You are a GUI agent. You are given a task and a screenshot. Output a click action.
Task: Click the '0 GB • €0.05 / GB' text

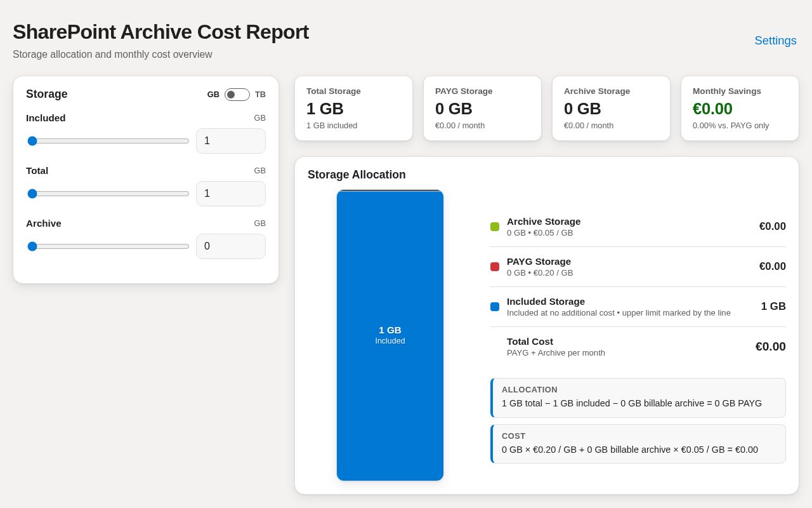[x=540, y=233]
